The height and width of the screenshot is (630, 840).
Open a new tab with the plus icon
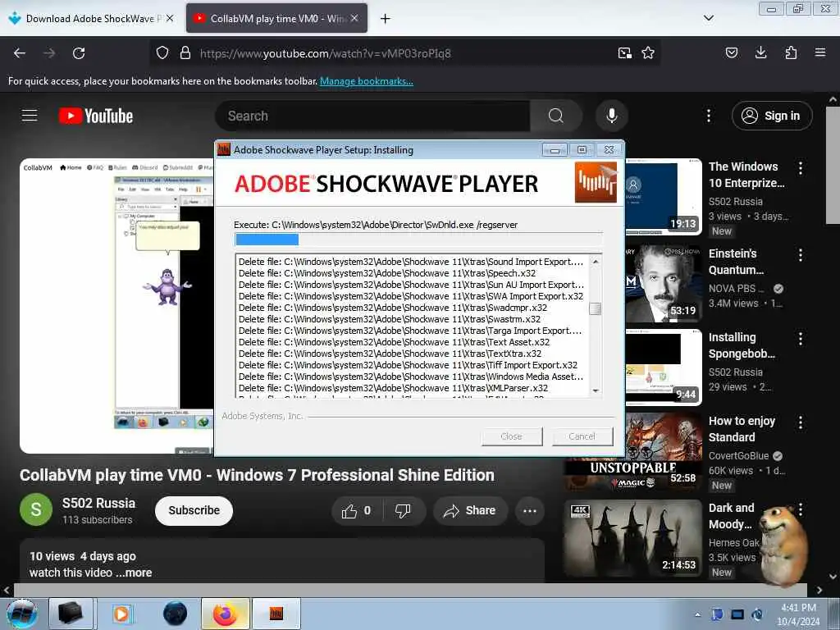[x=386, y=19]
